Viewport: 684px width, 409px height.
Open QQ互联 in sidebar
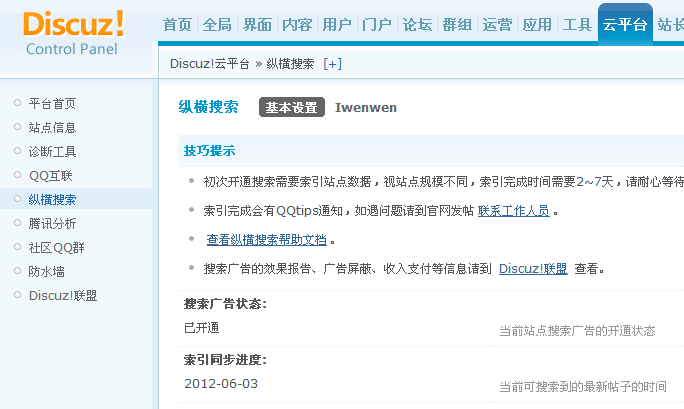[50, 175]
